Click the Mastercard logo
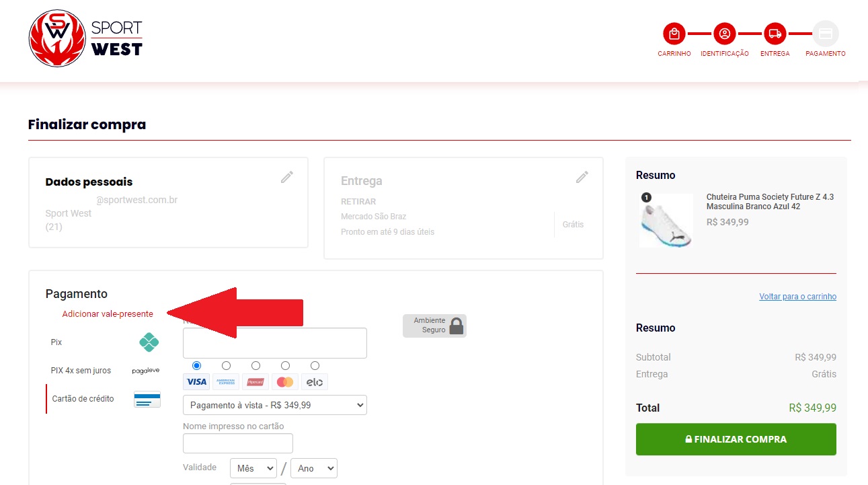The width and height of the screenshot is (868, 485). click(x=285, y=382)
